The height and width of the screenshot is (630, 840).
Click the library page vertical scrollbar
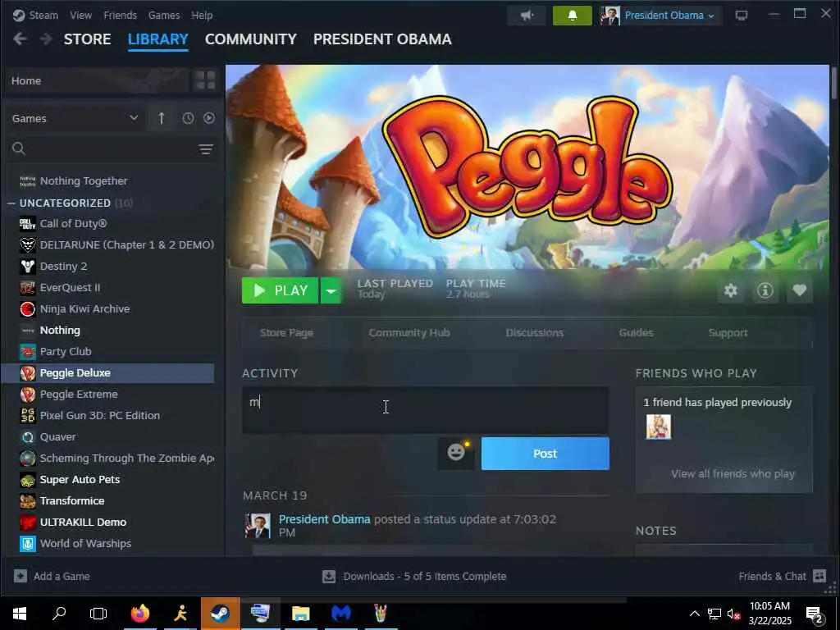click(834, 83)
